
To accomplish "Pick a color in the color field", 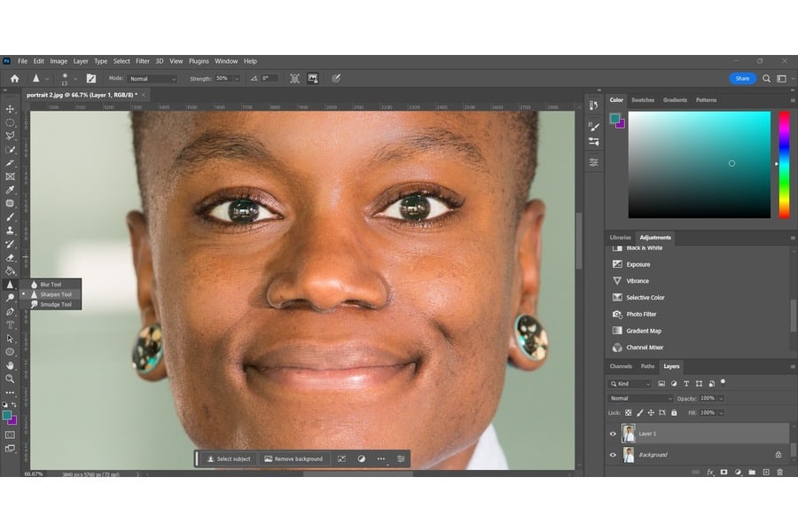I will pos(700,165).
